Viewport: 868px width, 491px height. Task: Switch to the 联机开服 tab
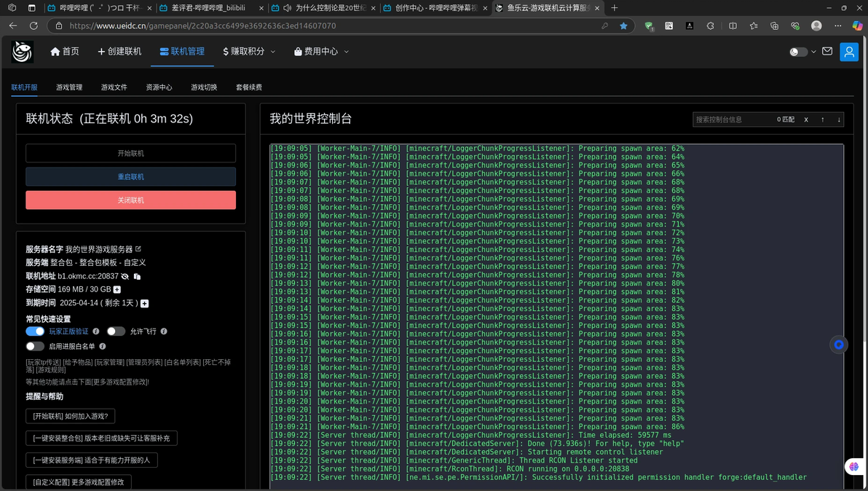[x=24, y=87]
